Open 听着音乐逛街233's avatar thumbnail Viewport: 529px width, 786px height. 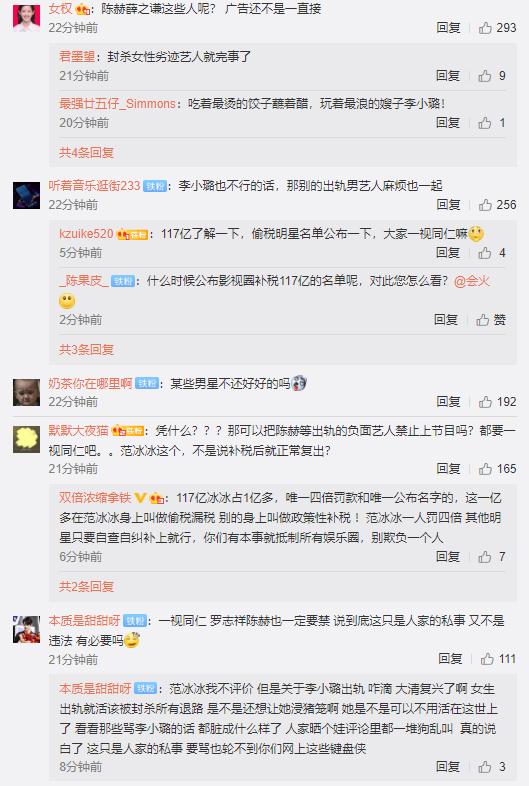[26, 195]
